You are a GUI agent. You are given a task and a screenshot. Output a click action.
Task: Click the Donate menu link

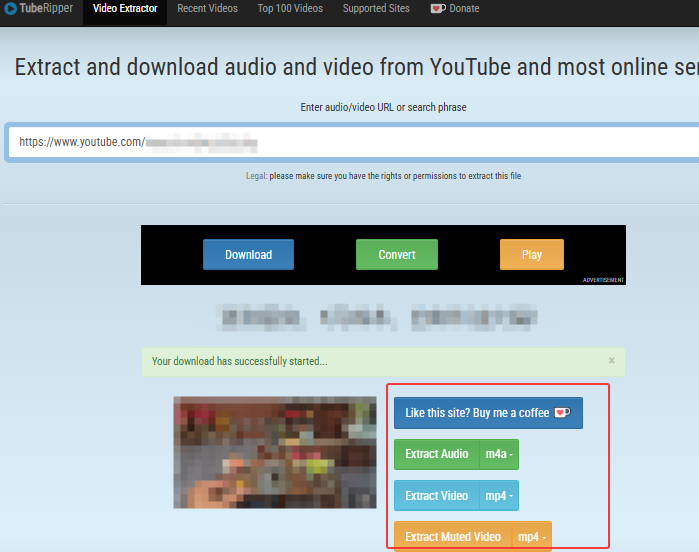click(x=464, y=8)
